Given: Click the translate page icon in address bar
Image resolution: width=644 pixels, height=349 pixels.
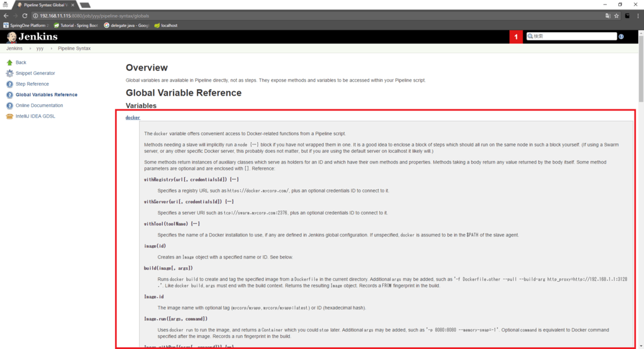Looking at the screenshot, I should [608, 16].
